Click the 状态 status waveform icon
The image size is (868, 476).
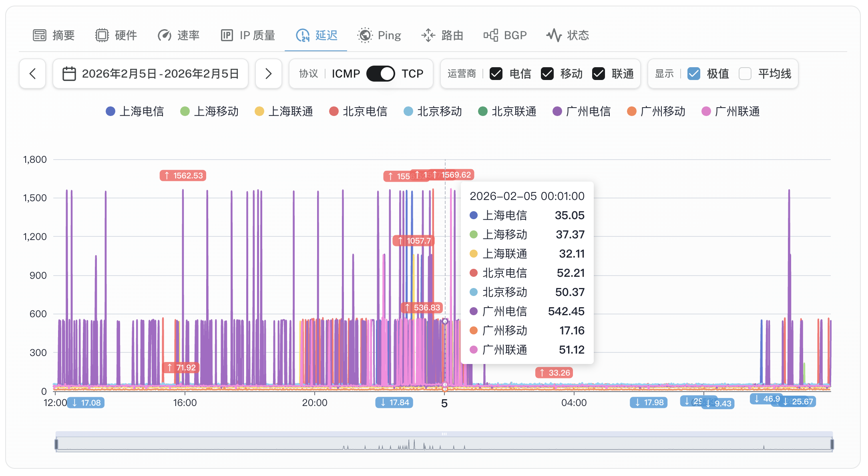pyautogui.click(x=554, y=35)
